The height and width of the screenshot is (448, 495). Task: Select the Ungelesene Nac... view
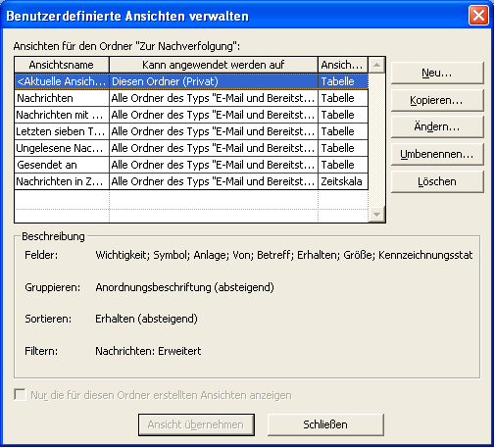191,148
